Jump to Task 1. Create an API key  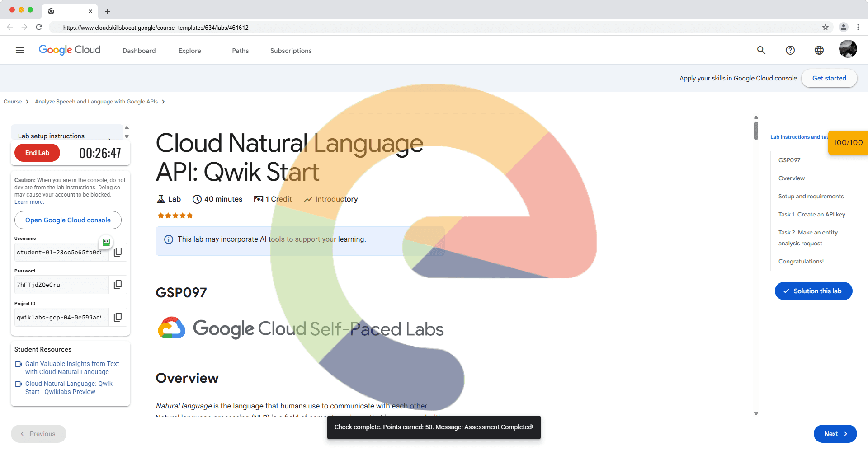tap(811, 215)
